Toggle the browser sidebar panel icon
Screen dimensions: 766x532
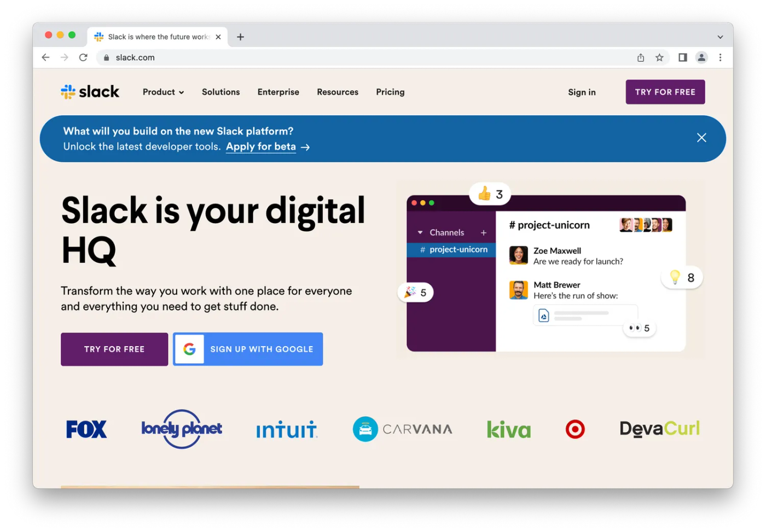coord(682,57)
